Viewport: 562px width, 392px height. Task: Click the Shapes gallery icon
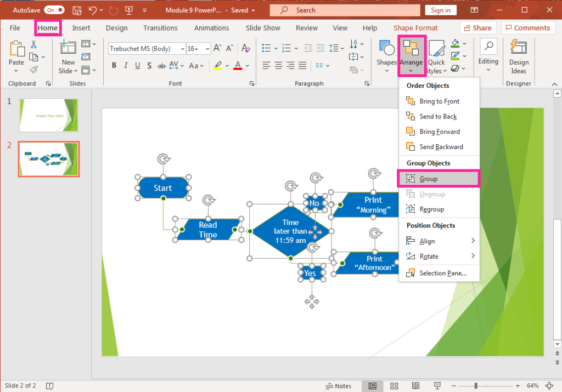386,54
